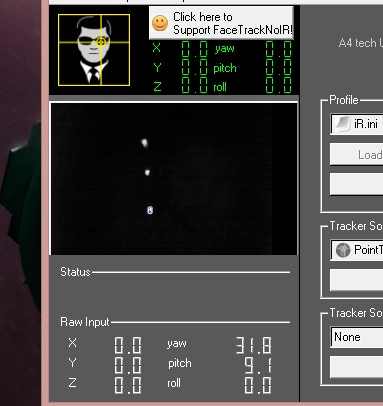Click the middle white tracking dot

point(147,172)
